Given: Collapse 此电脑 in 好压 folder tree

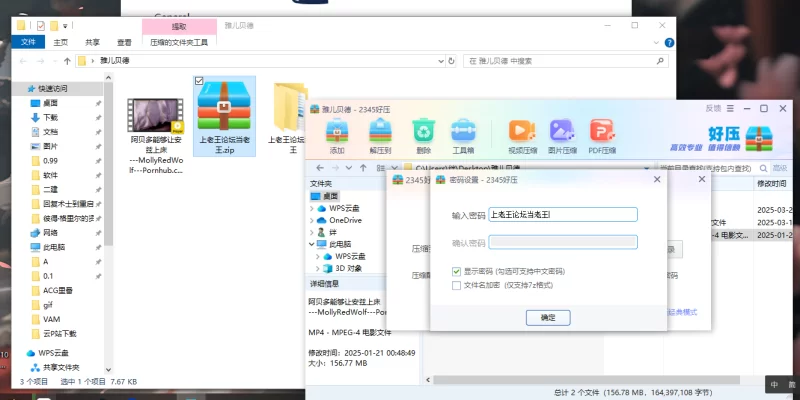Looking at the screenshot, I should point(312,244).
